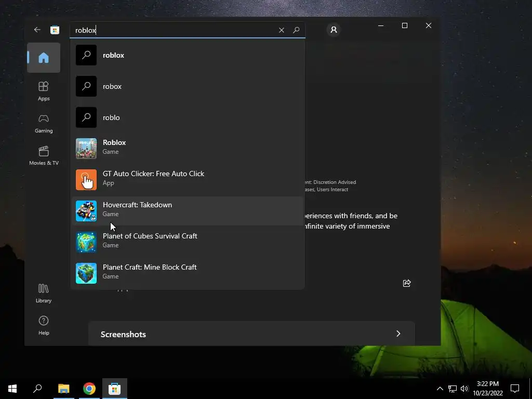
Task: Select 'robox' search suggestion
Action: pos(187,86)
